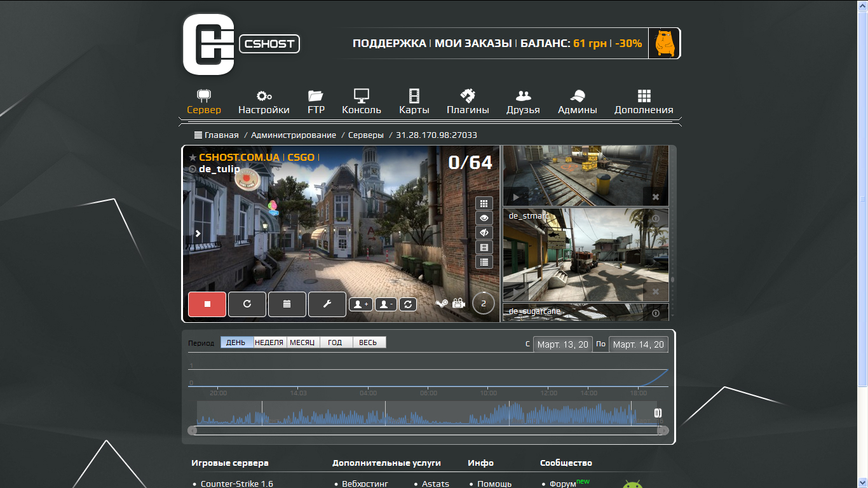Toggle the eye visibility icon

484,218
